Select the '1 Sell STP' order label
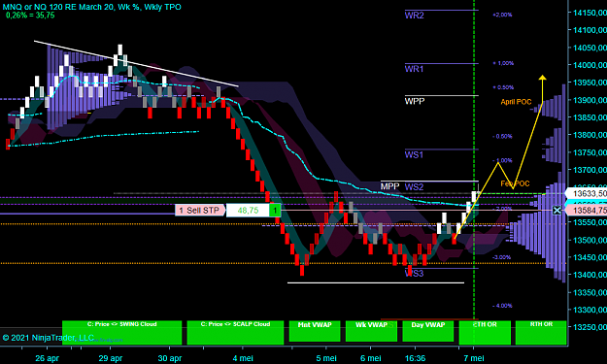This screenshot has height=364, width=607. pyautogui.click(x=200, y=211)
